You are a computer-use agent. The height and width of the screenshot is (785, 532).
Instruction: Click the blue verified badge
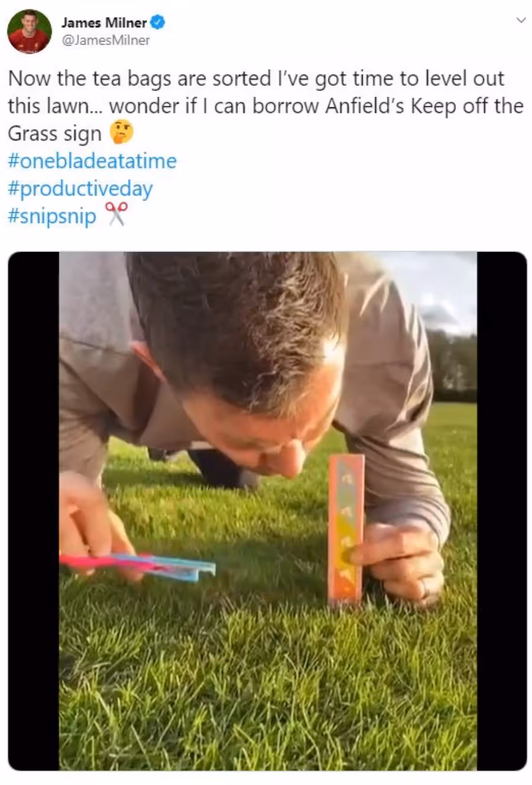157,23
